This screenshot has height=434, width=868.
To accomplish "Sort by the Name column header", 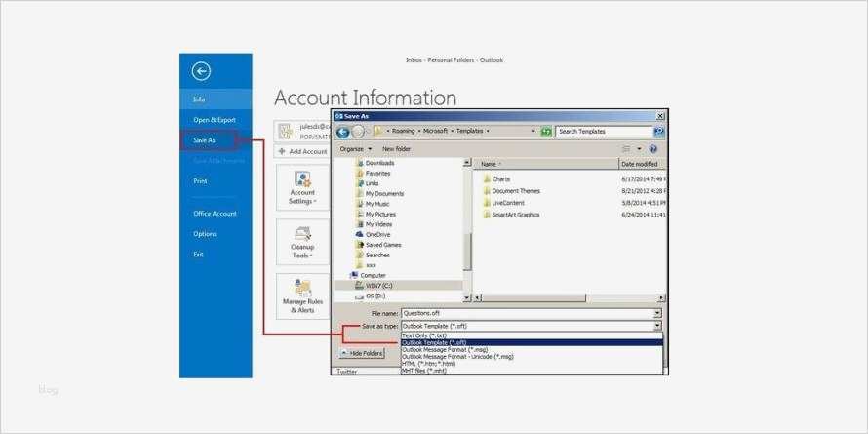I will 546,165.
